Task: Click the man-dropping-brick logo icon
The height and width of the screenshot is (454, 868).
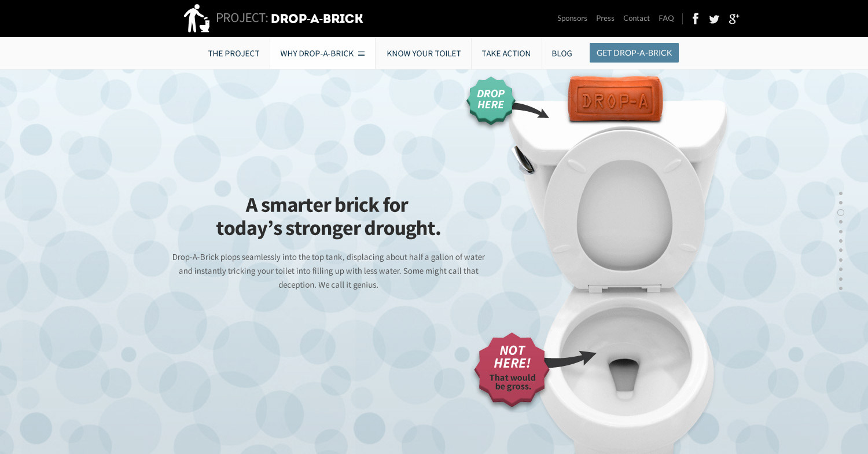Action: (x=197, y=18)
